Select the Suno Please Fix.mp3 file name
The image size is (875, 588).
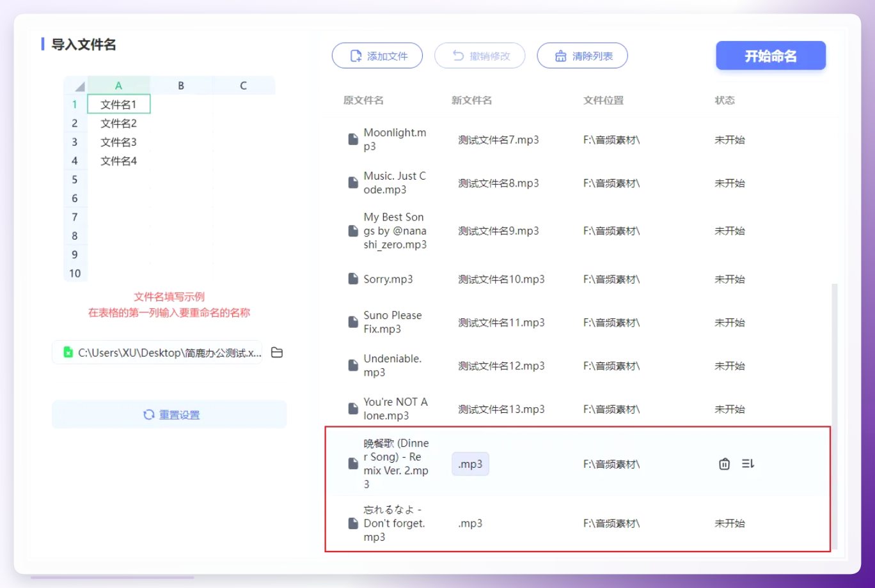pyautogui.click(x=393, y=322)
